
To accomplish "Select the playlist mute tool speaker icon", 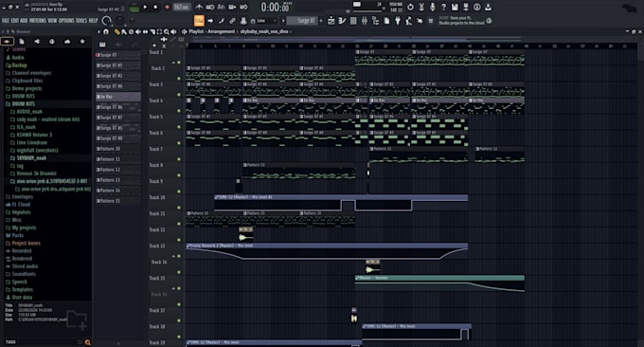I will click(138, 31).
